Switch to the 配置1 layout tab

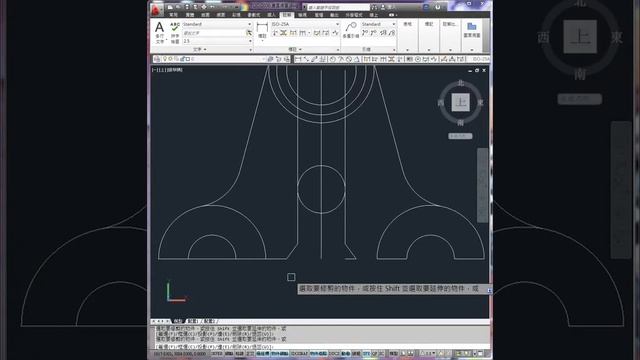pyautogui.click(x=193, y=322)
